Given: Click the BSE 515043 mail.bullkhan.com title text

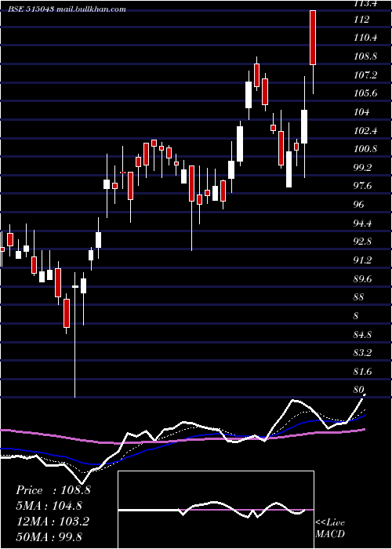Looking at the screenshot, I should [x=67, y=9].
